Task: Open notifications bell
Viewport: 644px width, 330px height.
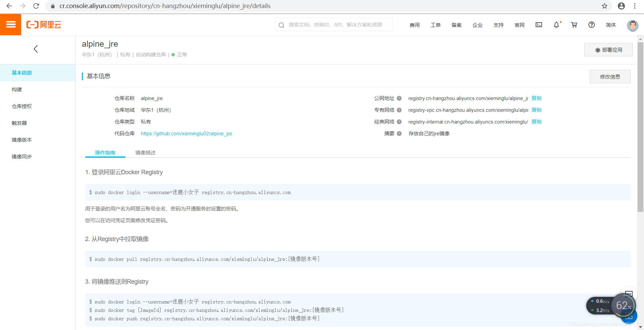Action: pyautogui.click(x=556, y=25)
